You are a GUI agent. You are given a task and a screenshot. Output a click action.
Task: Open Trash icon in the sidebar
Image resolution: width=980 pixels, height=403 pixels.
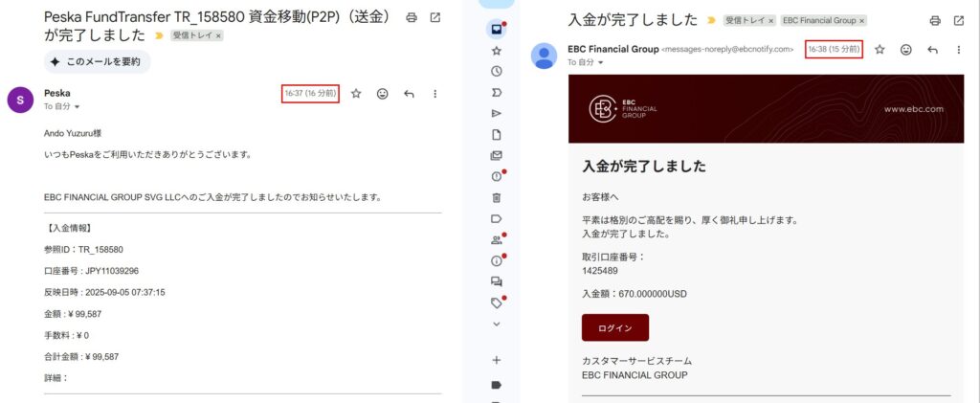[497, 197]
